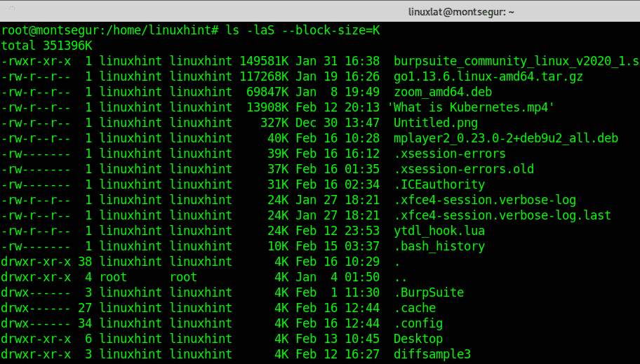Select the burpsuite_community_linux filename

click(x=516, y=61)
